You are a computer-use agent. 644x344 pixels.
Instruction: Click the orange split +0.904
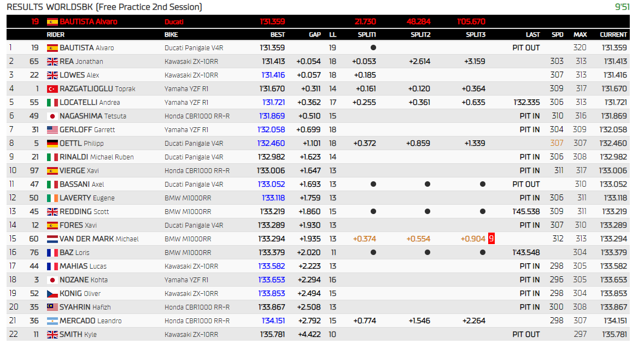[473, 239]
